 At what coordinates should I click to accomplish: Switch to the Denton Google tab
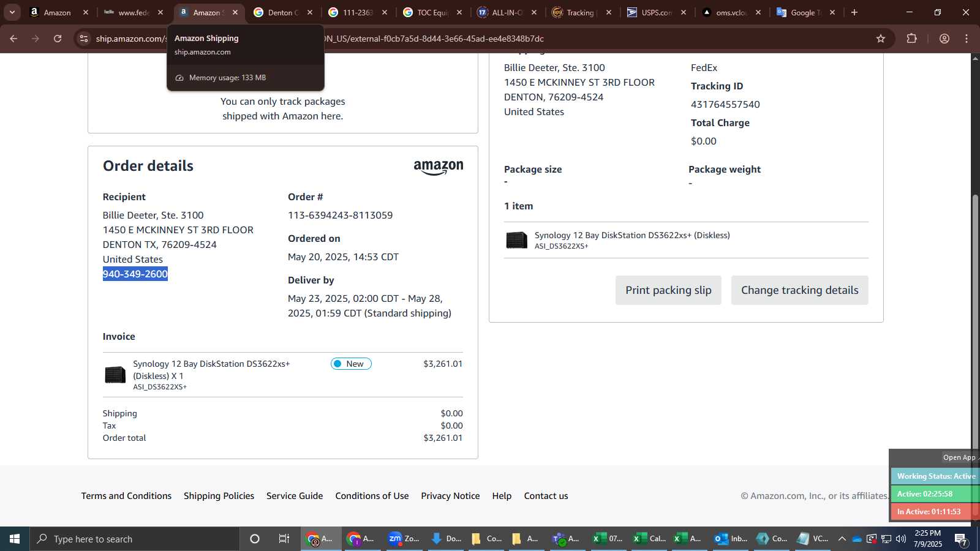[x=282, y=12]
